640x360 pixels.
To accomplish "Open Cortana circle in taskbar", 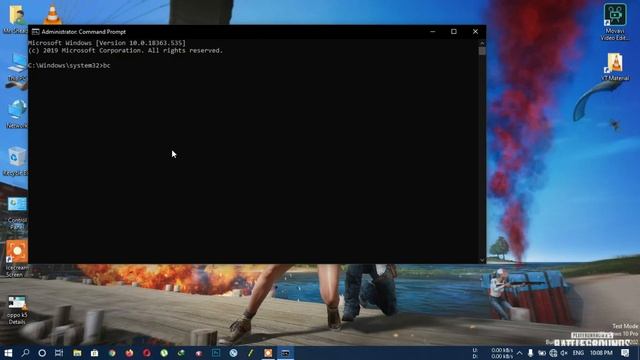I will (x=42, y=353).
